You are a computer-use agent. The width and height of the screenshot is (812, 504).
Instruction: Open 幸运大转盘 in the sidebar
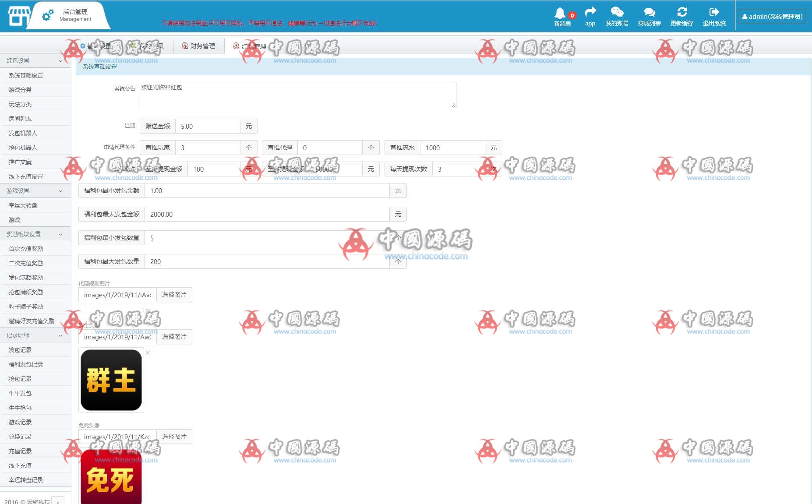pos(35,205)
